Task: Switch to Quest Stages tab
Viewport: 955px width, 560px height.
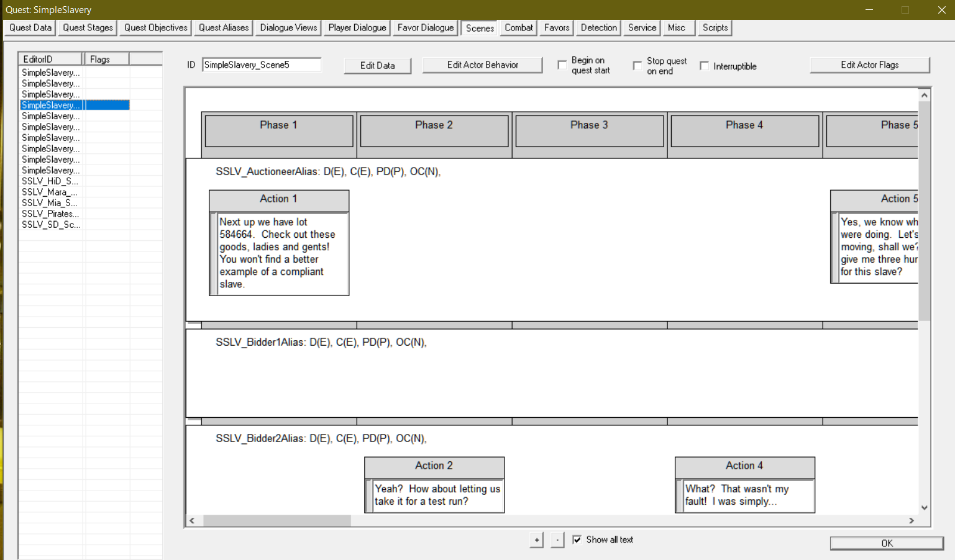Action: tap(88, 28)
